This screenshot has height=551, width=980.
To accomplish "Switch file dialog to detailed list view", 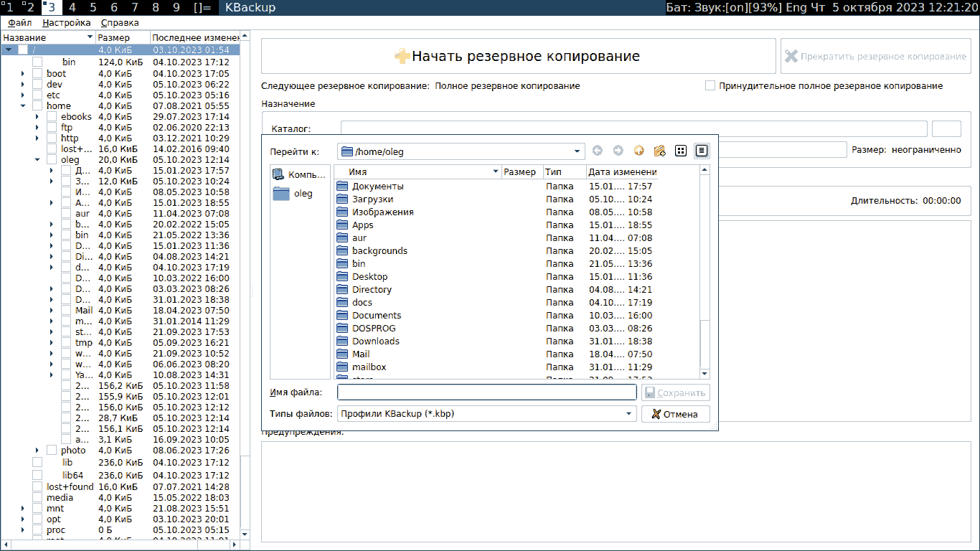I will pyautogui.click(x=702, y=151).
